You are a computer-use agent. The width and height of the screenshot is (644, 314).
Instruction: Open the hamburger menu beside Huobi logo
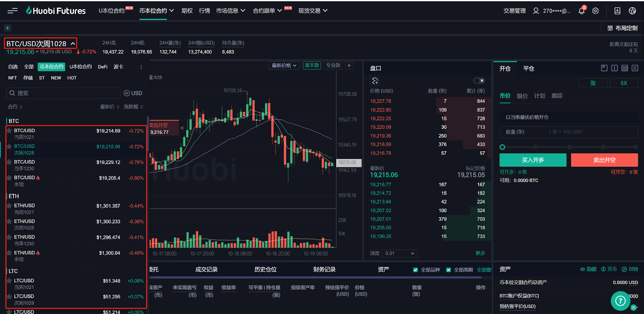click(12, 11)
